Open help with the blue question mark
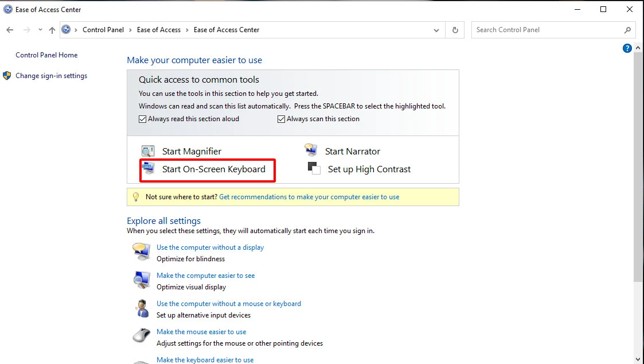This screenshot has height=364, width=644. pos(627,49)
